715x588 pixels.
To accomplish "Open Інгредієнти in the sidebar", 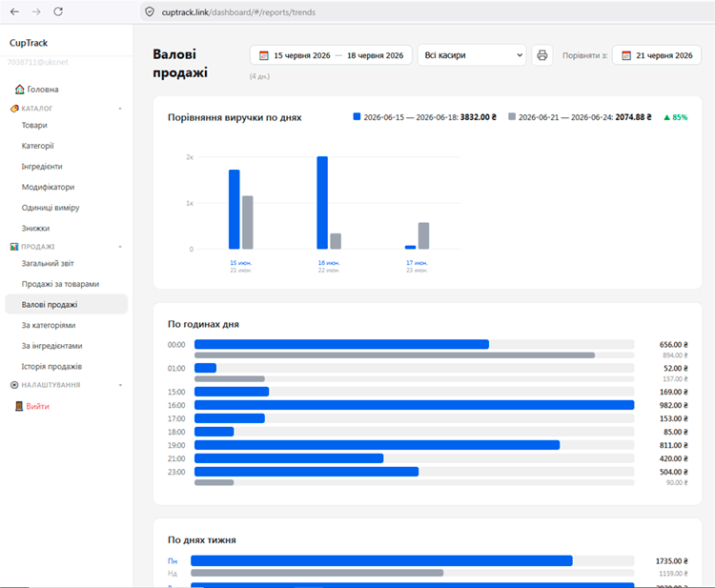I will click(x=42, y=167).
